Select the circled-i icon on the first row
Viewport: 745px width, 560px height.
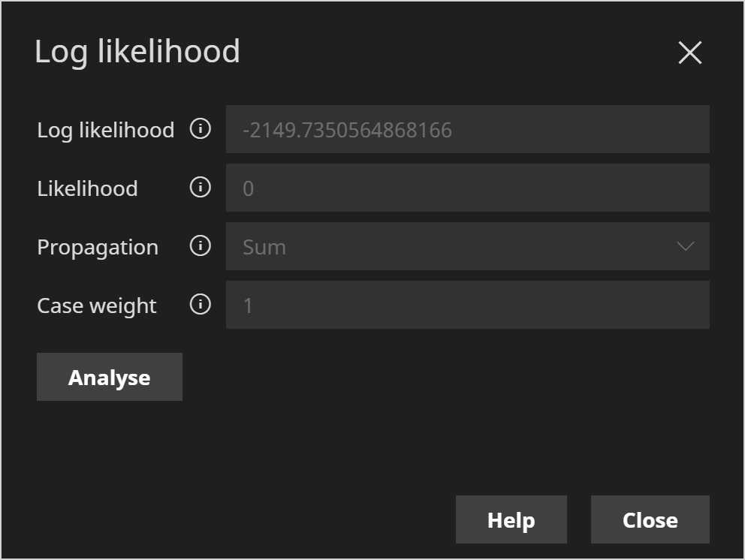pyautogui.click(x=199, y=129)
